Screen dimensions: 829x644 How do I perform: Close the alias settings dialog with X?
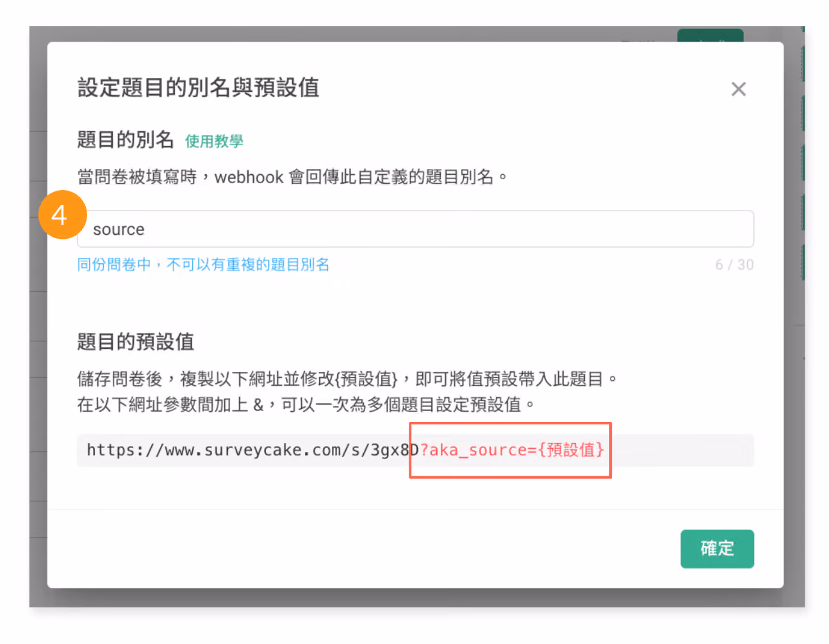(738, 89)
